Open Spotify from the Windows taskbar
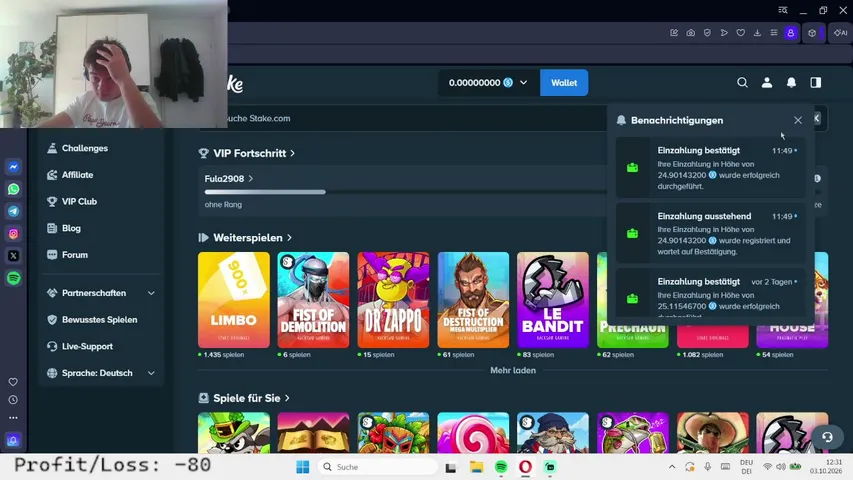The height and width of the screenshot is (480, 853). [501, 467]
